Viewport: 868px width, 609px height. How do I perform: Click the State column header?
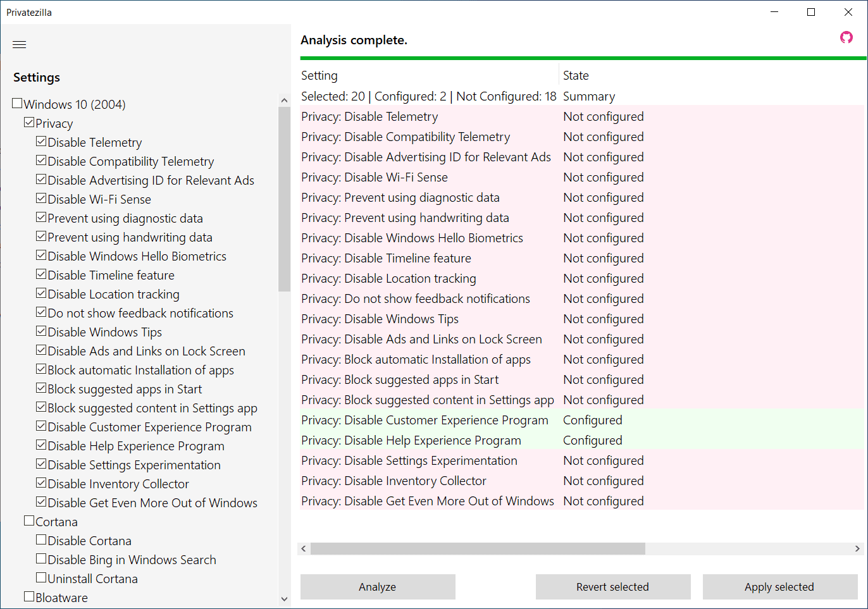(x=576, y=75)
